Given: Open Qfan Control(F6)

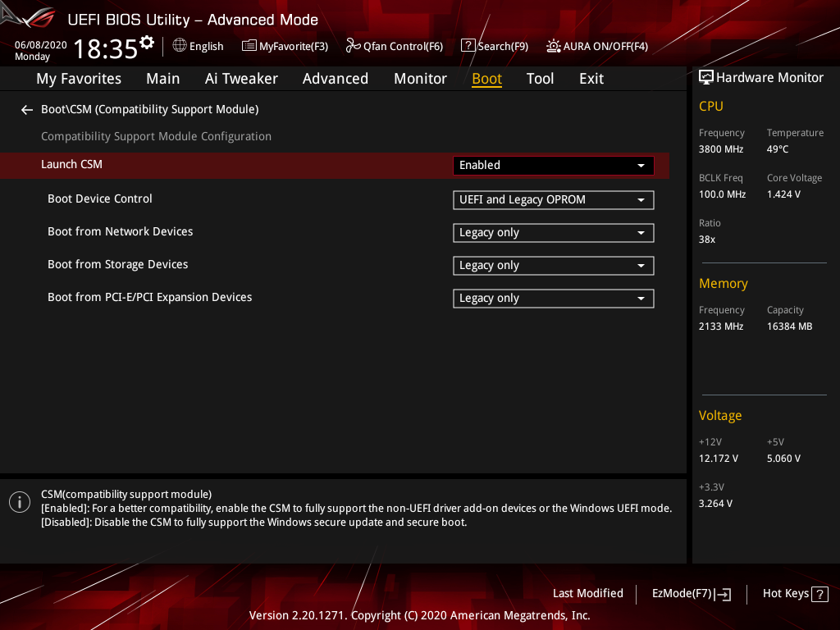Looking at the screenshot, I should (395, 46).
